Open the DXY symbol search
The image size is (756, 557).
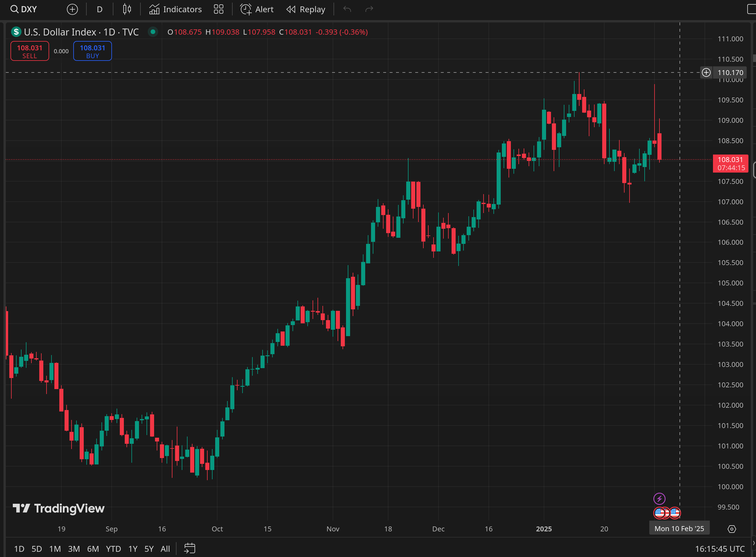(24, 9)
